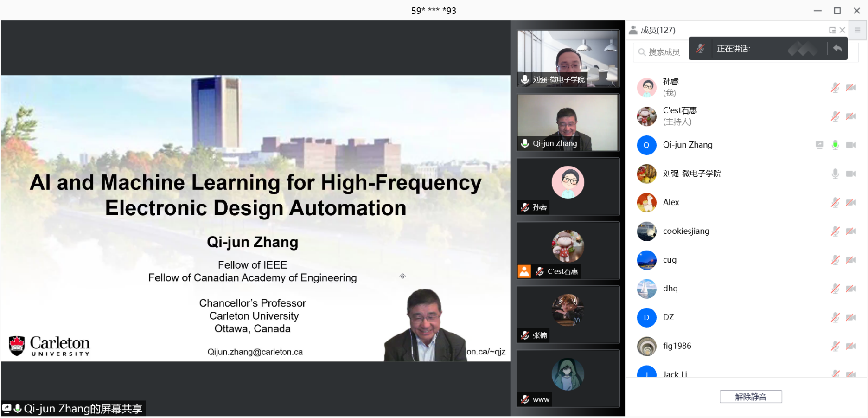Select cookiesjiang in the members list
Screen dimensions: 868x418
pos(686,231)
